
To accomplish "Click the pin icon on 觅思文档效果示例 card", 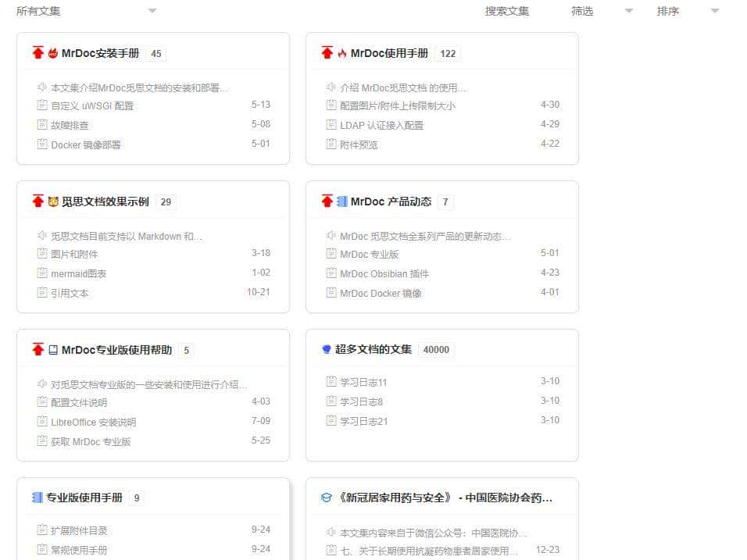I will pyautogui.click(x=38, y=201).
